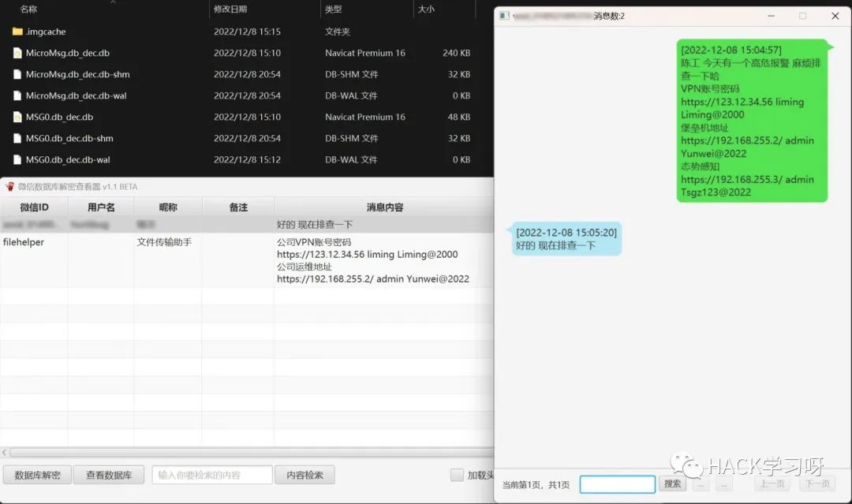Screen dimensions: 852x504
Task: Click the 用户名 table column header
Action: click(101, 207)
